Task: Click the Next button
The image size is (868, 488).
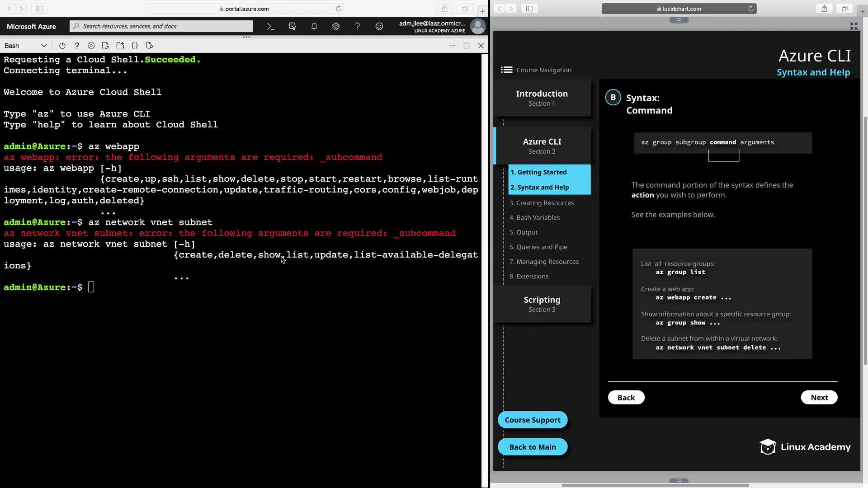Action: pyautogui.click(x=819, y=397)
